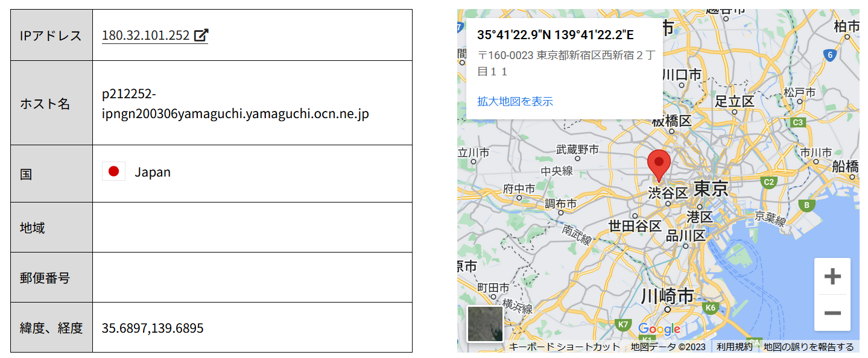
Task: Click the 渋谷区 label on the map
Action: [x=668, y=193]
